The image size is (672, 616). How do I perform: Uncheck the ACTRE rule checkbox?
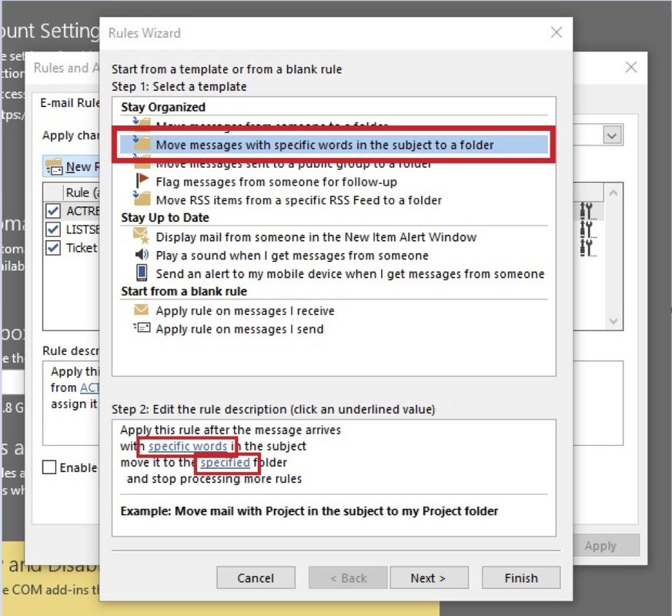(53, 211)
